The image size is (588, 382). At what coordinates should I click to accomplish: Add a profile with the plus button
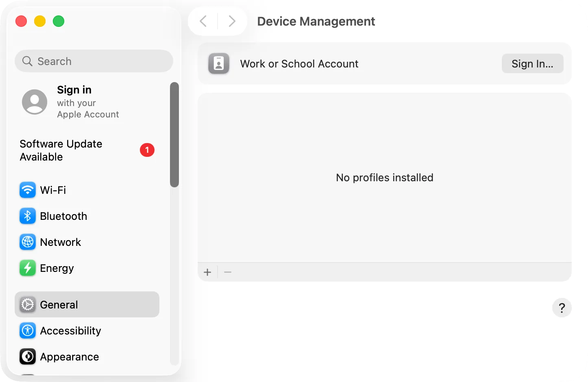coord(207,272)
